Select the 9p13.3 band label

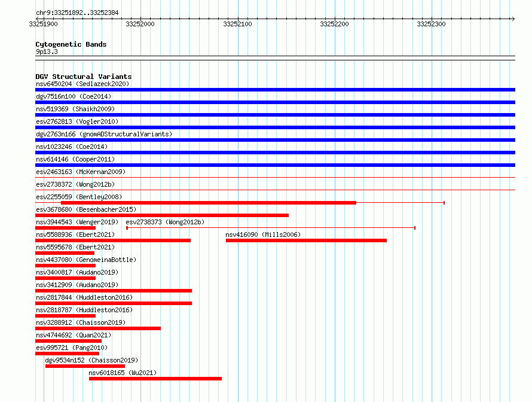[x=47, y=51]
